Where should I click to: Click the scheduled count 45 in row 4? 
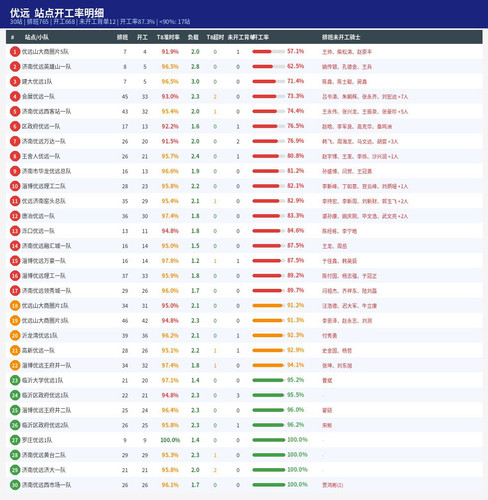pyautogui.click(x=125, y=97)
